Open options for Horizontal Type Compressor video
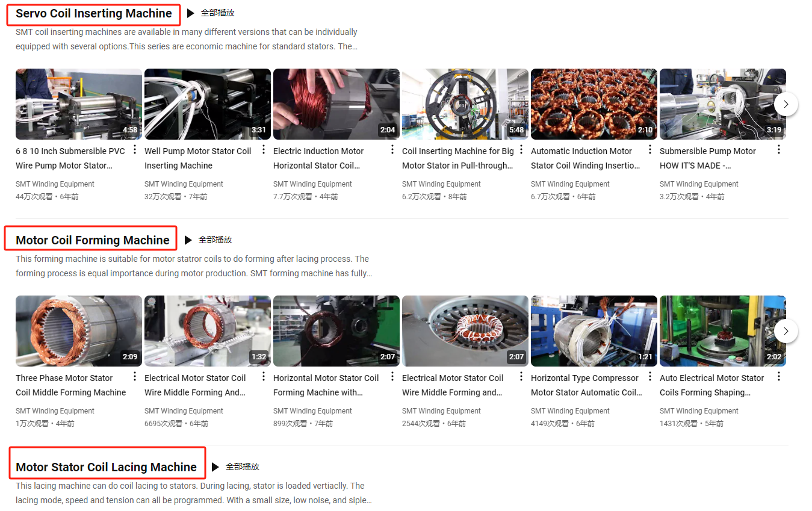The image size is (812, 511). [650, 377]
